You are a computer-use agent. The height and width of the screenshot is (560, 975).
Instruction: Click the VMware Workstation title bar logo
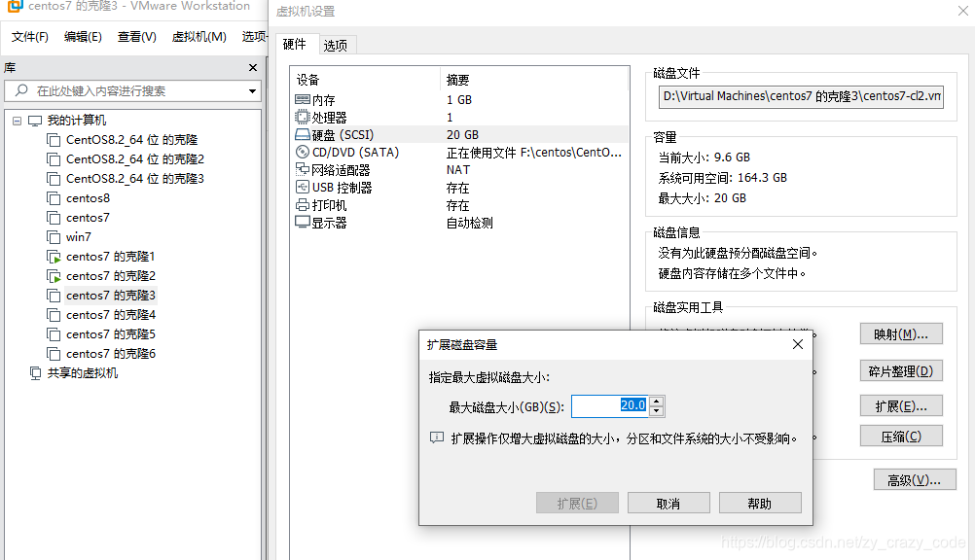[15, 6]
